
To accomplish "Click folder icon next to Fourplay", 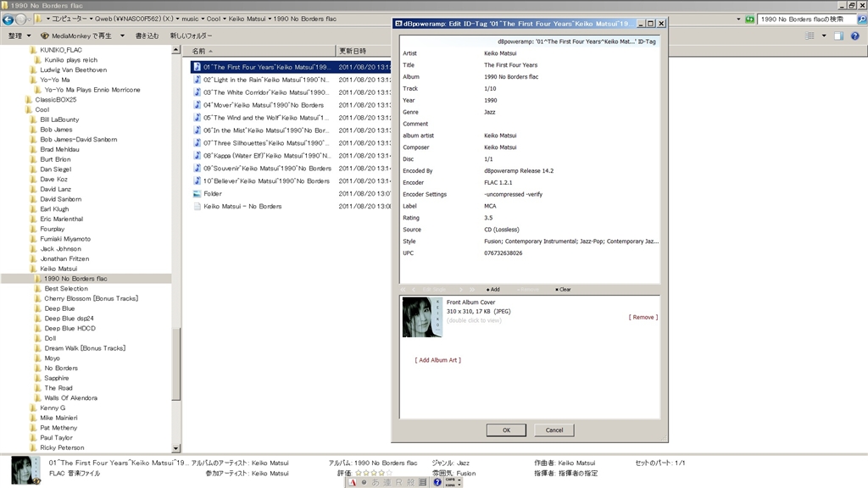I will click(x=34, y=229).
